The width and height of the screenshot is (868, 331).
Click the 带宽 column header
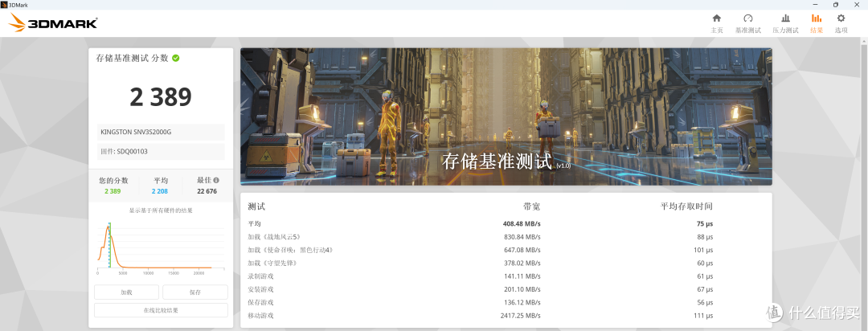[531, 206]
